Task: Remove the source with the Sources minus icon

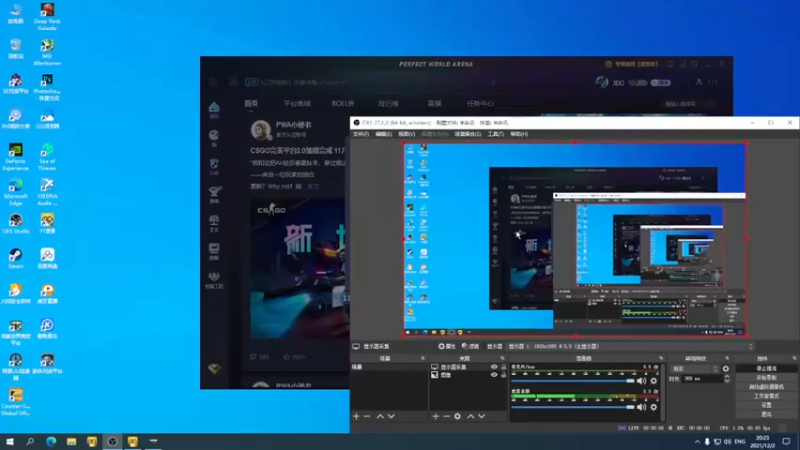Action: (446, 416)
